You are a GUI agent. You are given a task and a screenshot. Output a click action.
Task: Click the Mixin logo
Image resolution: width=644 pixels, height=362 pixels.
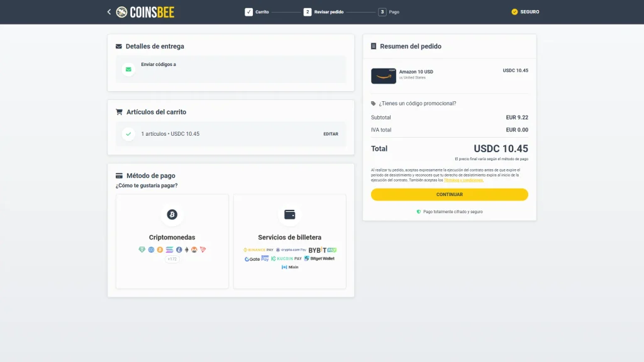[x=289, y=267]
